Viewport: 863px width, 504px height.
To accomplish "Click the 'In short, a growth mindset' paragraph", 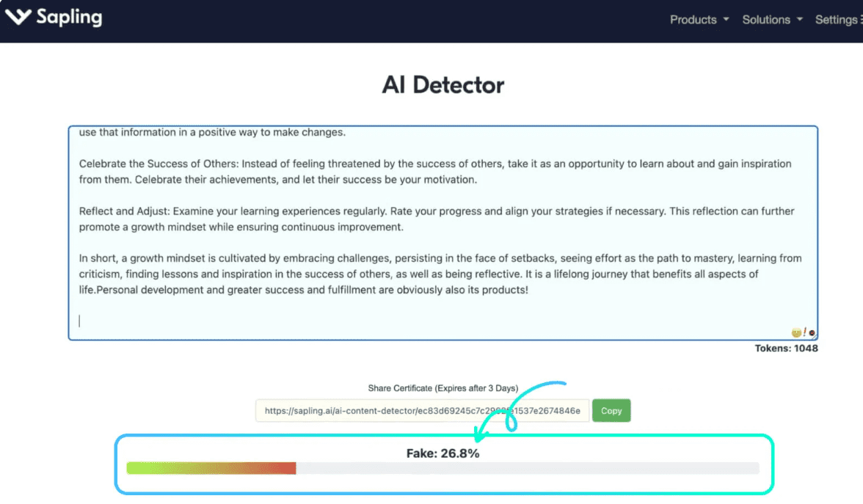I will pos(440,274).
